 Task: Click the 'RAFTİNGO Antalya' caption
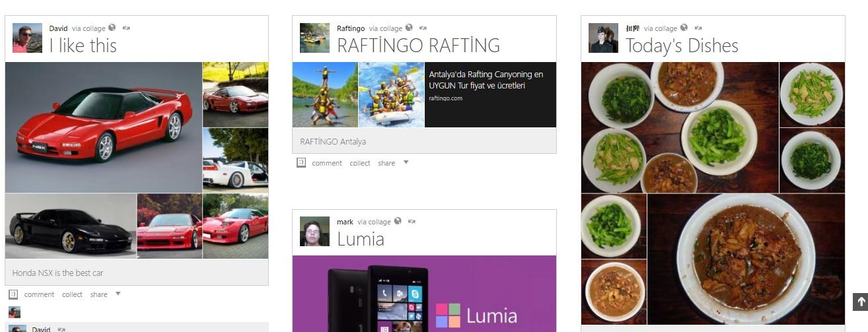(x=333, y=141)
